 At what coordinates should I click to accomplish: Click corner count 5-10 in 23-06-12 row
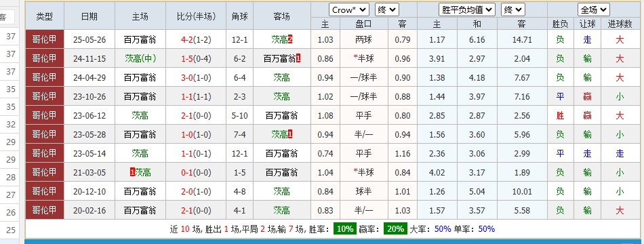[239, 116]
